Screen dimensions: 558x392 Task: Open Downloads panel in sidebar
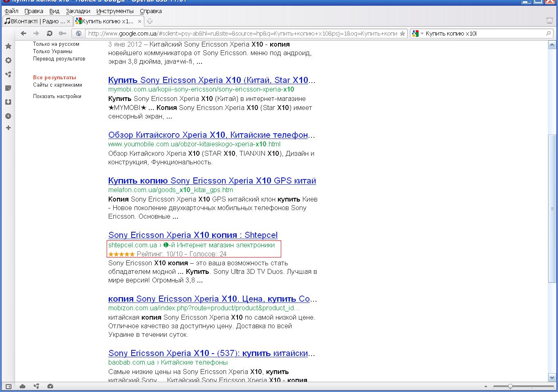coord(8,102)
